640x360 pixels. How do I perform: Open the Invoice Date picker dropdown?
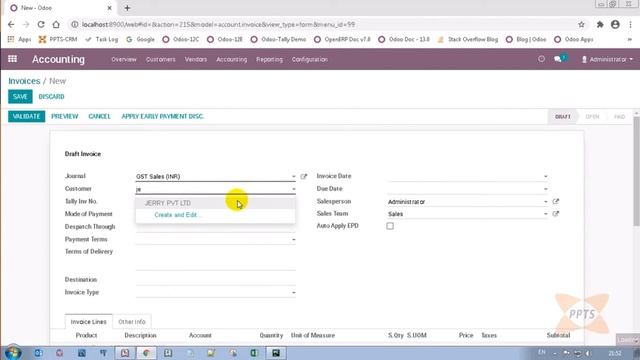coord(545,176)
